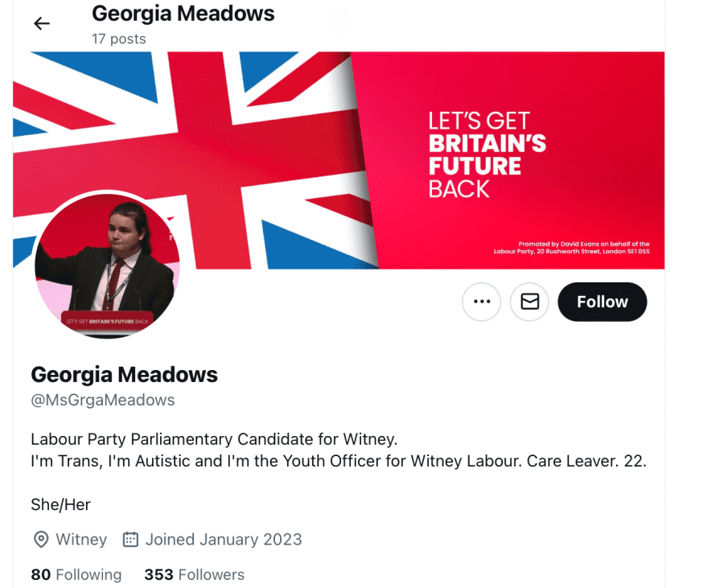This screenshot has width=724, height=588.
Task: Open the 80 Following list
Action: point(76,574)
